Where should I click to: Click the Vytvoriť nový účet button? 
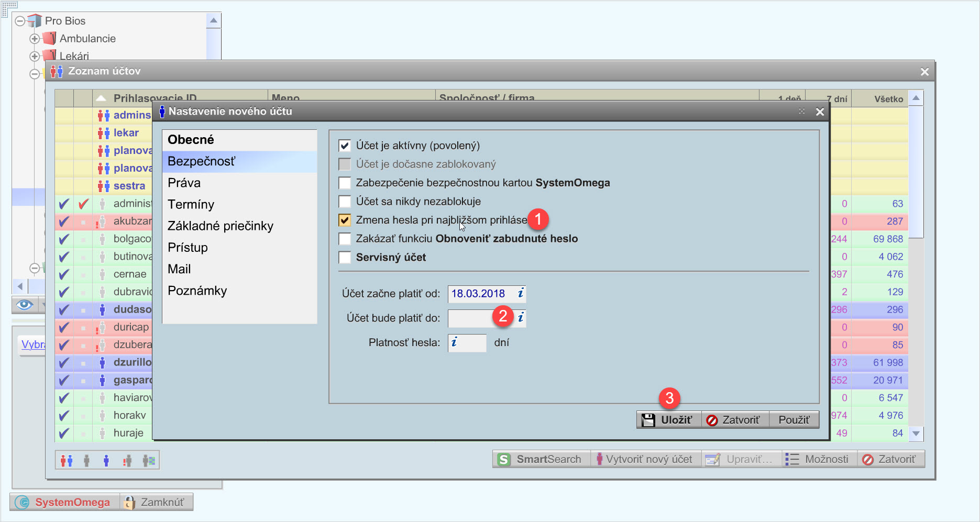[x=645, y=459]
